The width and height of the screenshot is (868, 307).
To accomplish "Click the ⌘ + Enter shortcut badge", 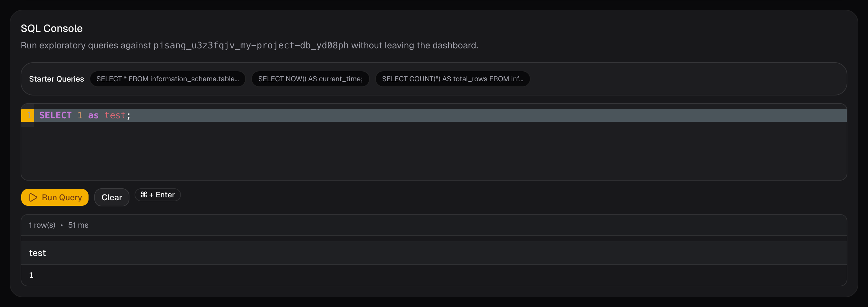I will 157,195.
